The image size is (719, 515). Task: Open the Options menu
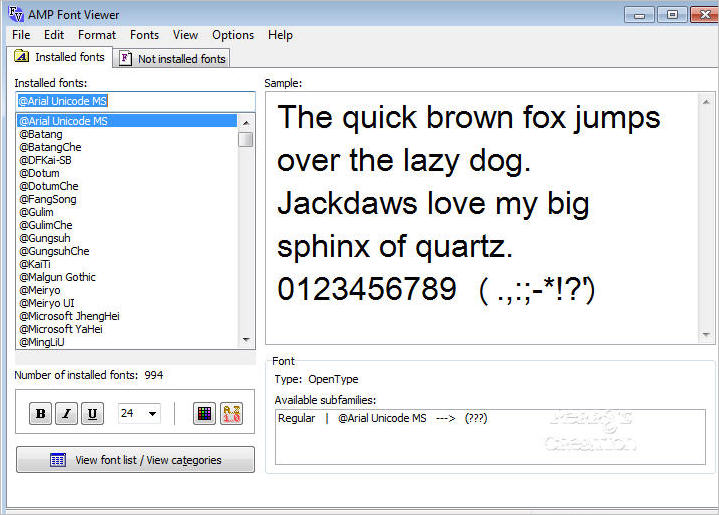[x=233, y=35]
